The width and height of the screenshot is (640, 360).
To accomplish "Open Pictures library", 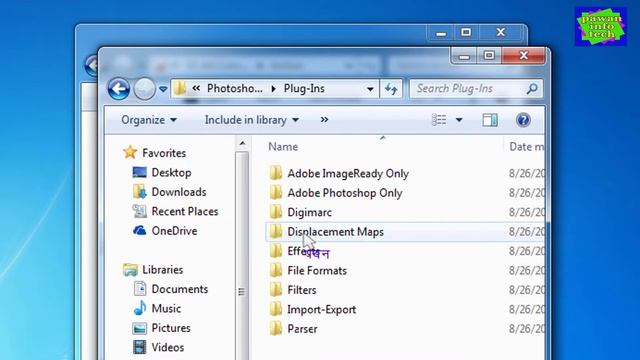I will 171,328.
